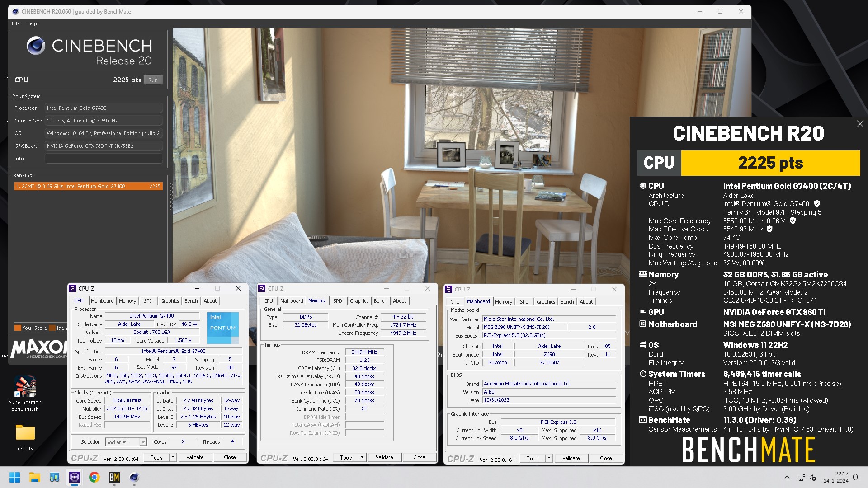The width and height of the screenshot is (868, 488).
Task: Open Tools dropdown arrow in Mainboard CPU-Z
Action: (x=549, y=458)
